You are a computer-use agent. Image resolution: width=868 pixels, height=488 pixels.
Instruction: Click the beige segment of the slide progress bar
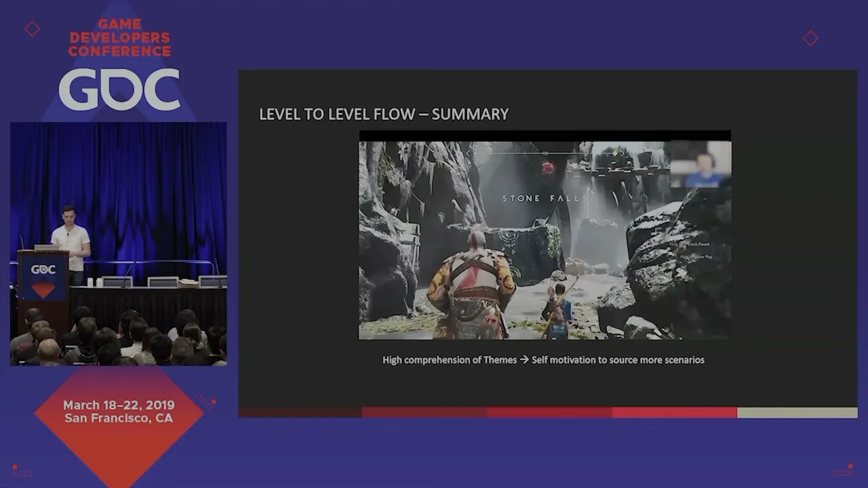pos(797,413)
